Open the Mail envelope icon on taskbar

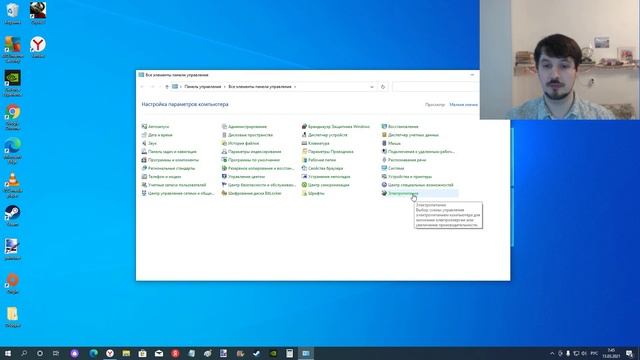point(159,353)
